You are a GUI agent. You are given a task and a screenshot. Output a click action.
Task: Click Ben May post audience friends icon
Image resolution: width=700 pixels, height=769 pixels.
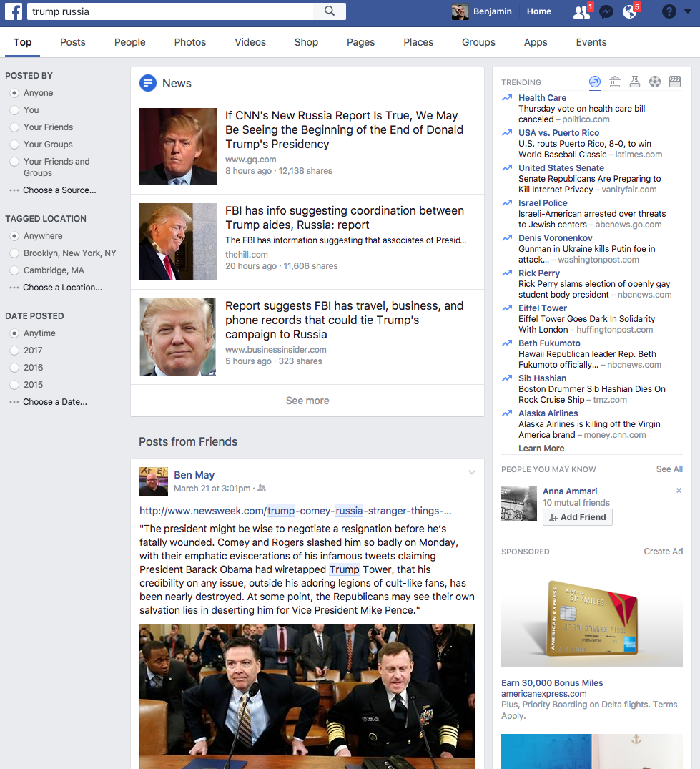262,489
